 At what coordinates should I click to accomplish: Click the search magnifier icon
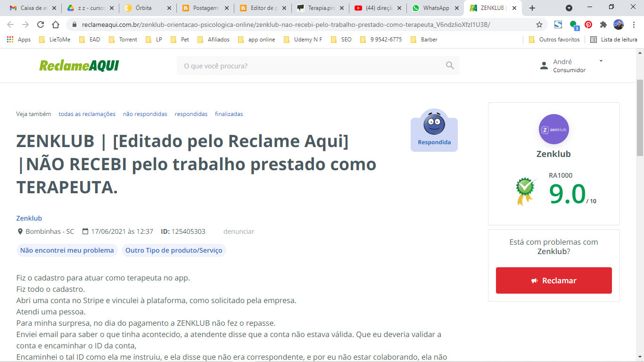point(450,66)
